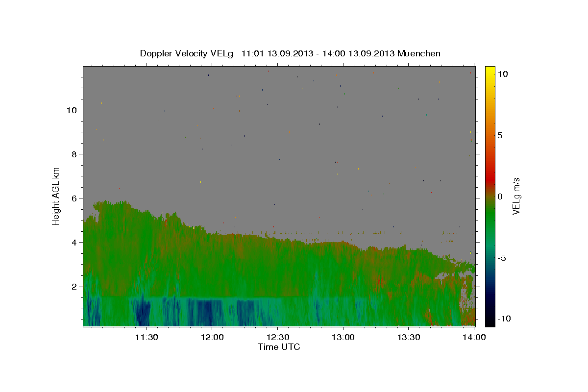588x392 pixels.
Task: Click the 12:30 time tick label
Action: click(x=277, y=337)
